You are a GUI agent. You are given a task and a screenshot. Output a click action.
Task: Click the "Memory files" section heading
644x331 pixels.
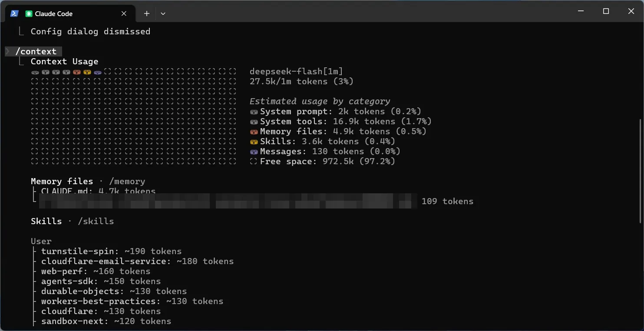click(62, 181)
